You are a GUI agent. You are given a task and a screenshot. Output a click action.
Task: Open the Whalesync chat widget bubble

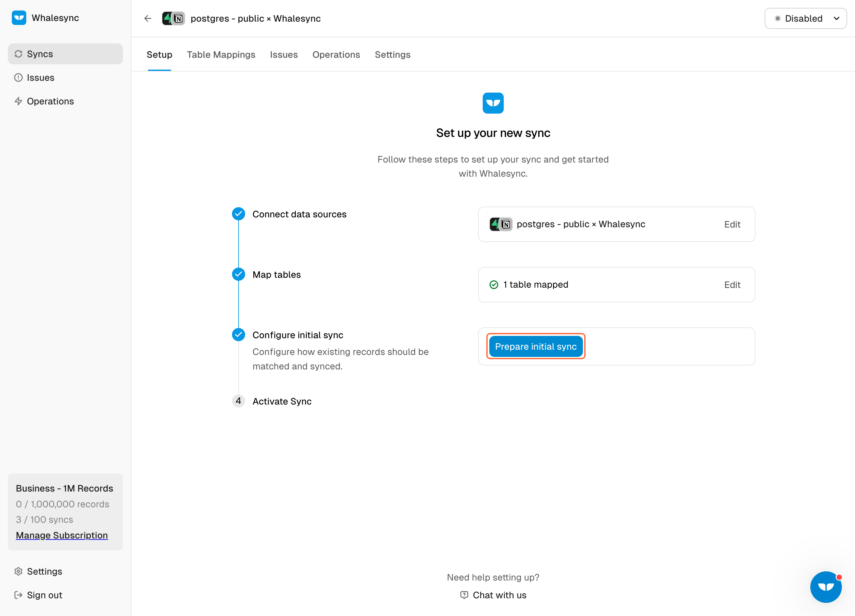(826, 587)
